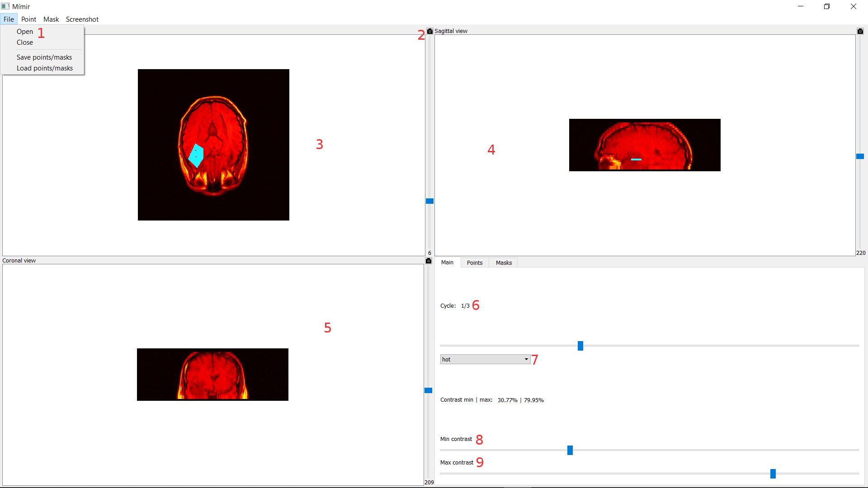868x488 pixels.
Task: Select the Main tab
Action: [447, 263]
